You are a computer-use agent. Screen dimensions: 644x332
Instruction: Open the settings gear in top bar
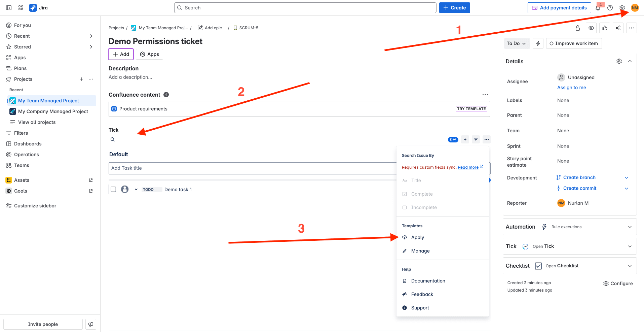622,8
